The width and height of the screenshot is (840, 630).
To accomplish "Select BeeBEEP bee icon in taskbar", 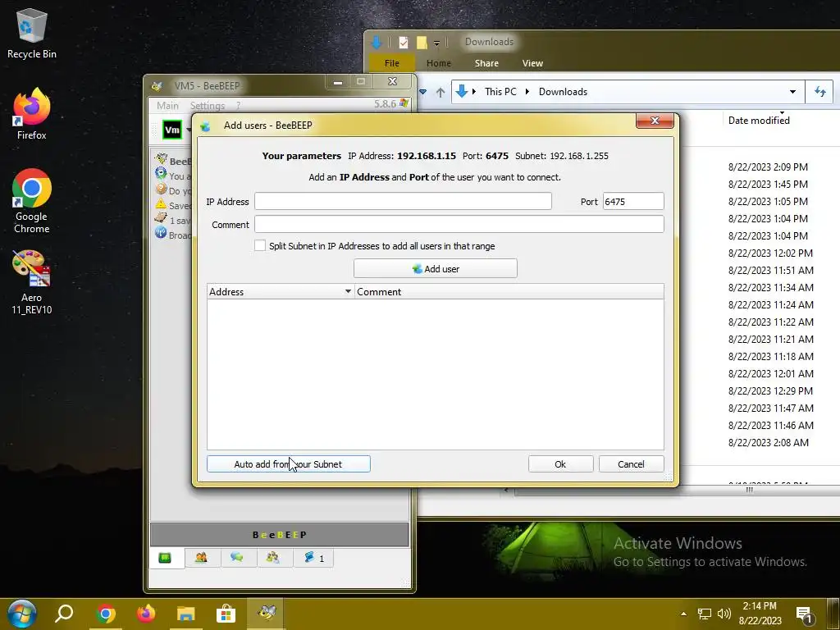I will pyautogui.click(x=267, y=613).
